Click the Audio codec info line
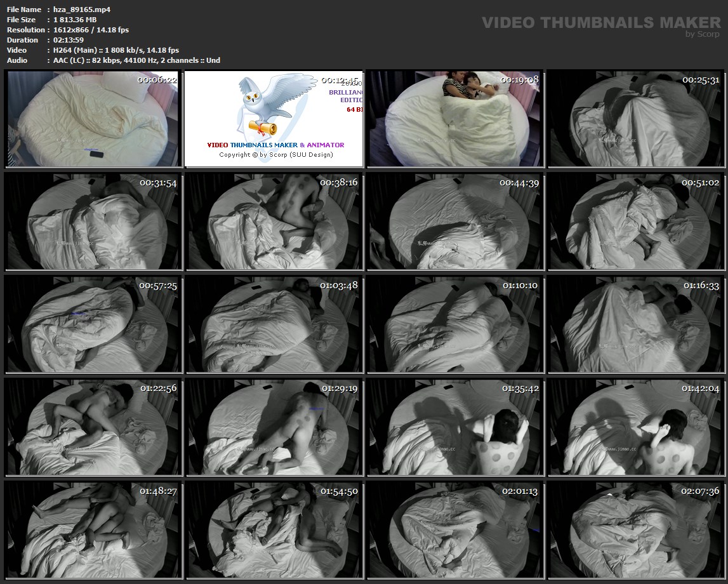Viewport: 728px width, 584px height. [136, 60]
